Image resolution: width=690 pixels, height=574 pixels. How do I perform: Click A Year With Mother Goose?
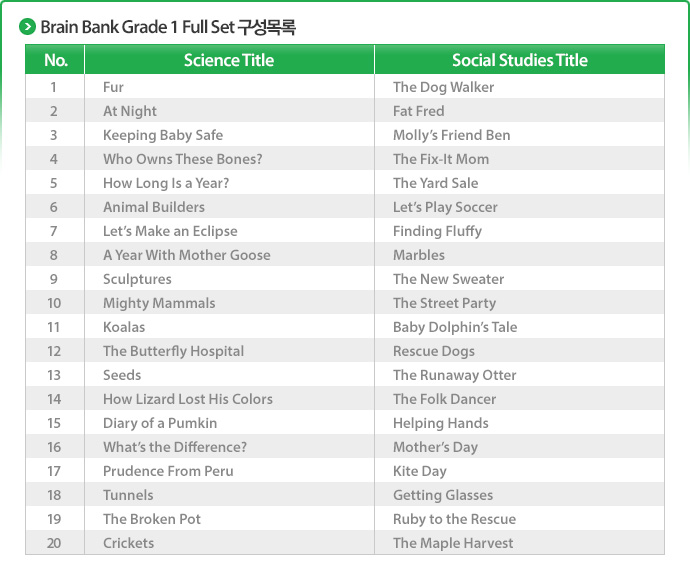[186, 255]
